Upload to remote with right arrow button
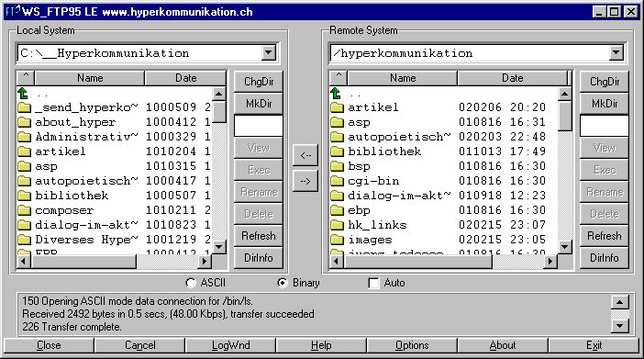 305,181
